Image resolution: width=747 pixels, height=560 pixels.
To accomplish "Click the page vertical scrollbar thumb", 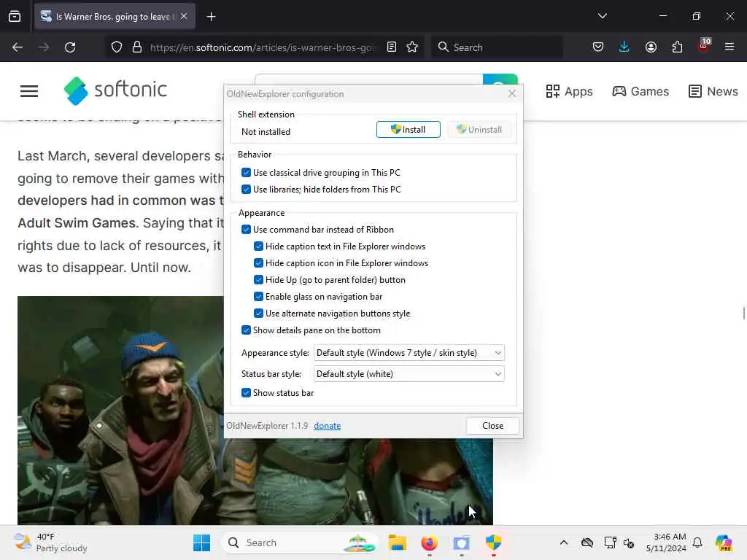I will (743, 314).
